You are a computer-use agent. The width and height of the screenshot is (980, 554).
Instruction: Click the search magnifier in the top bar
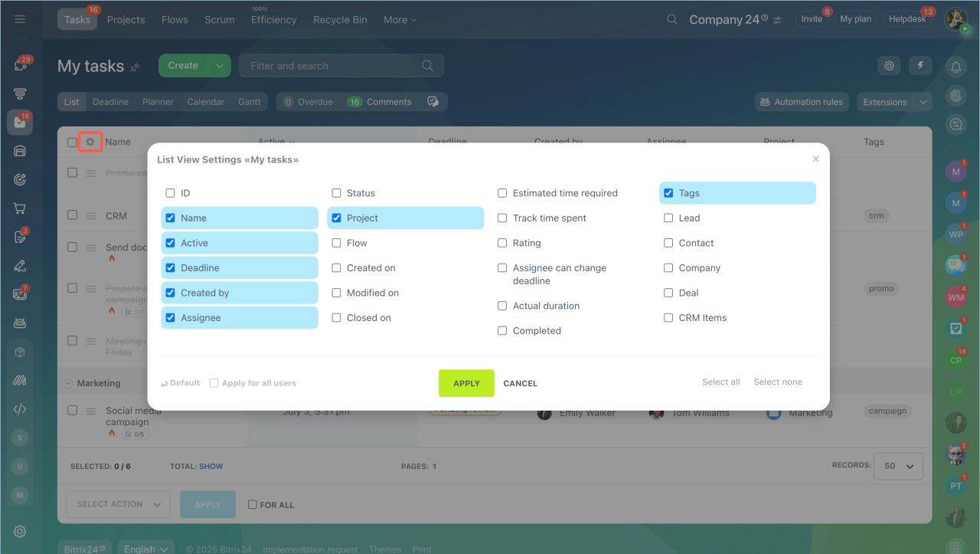672,19
